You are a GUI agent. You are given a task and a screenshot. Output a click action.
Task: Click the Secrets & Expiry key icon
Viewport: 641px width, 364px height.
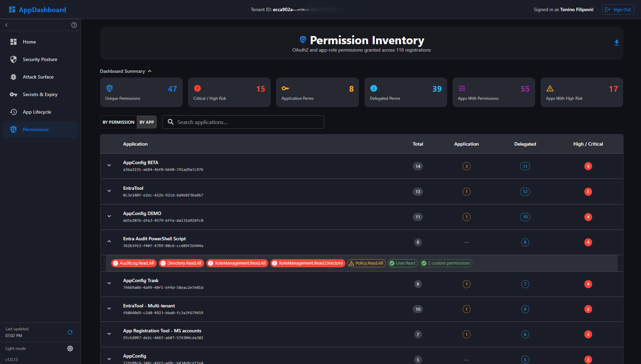(x=13, y=94)
